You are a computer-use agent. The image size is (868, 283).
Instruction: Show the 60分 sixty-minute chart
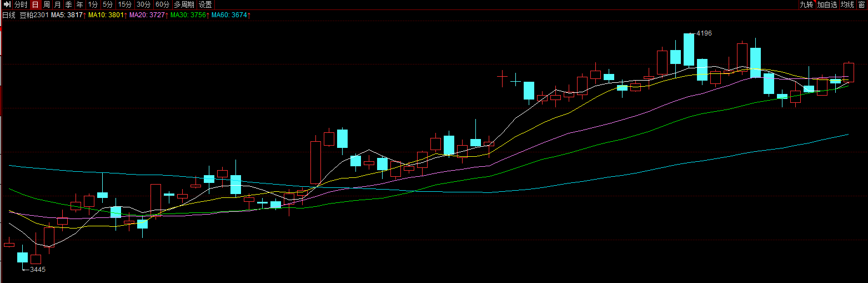(163, 4)
